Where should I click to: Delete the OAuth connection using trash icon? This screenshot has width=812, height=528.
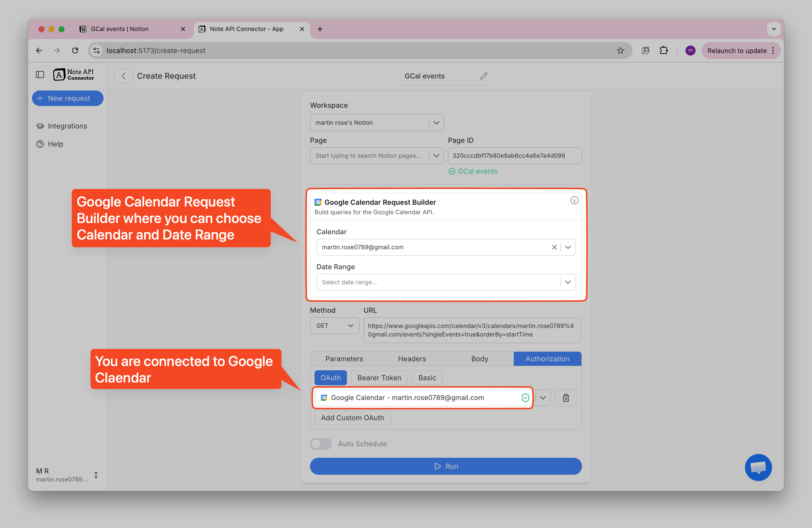tap(566, 398)
